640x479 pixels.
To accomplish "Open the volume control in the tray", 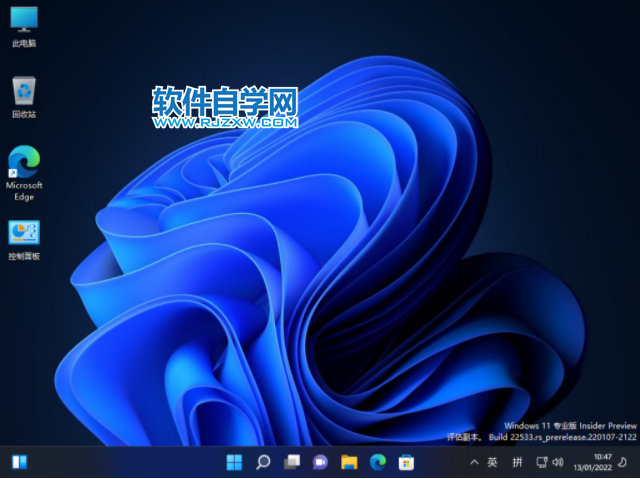I will click(558, 462).
